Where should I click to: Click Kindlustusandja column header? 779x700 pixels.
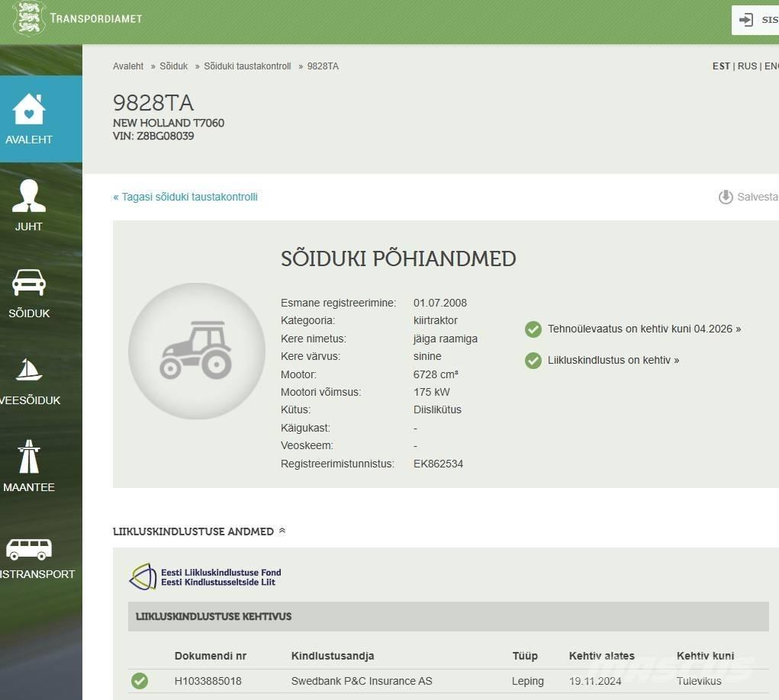(x=333, y=657)
